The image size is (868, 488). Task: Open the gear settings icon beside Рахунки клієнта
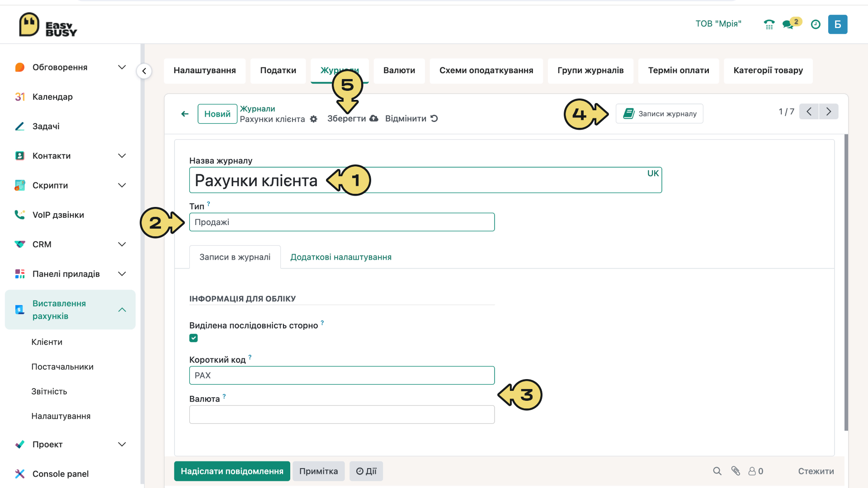point(314,119)
